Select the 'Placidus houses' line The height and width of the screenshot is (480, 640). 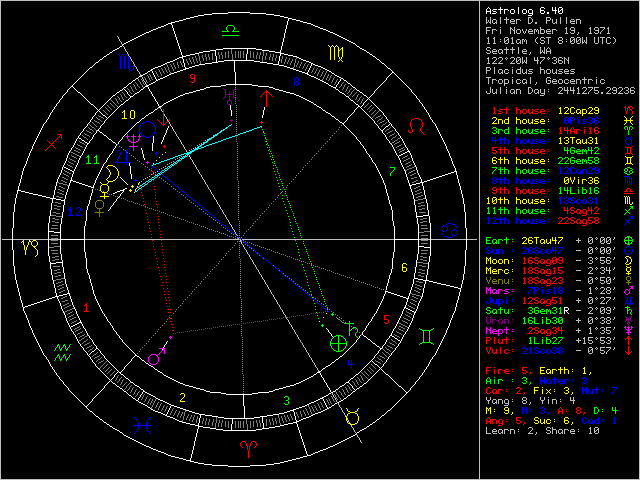pyautogui.click(x=530, y=71)
